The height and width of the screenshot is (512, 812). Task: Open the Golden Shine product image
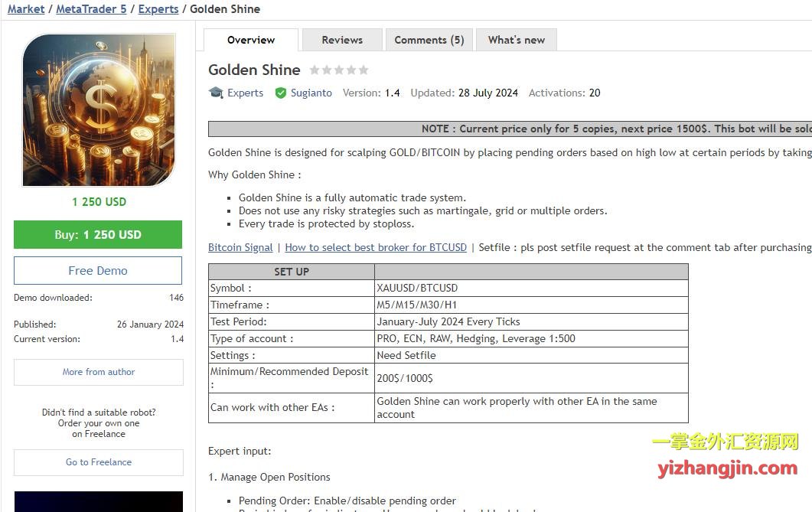(x=99, y=109)
